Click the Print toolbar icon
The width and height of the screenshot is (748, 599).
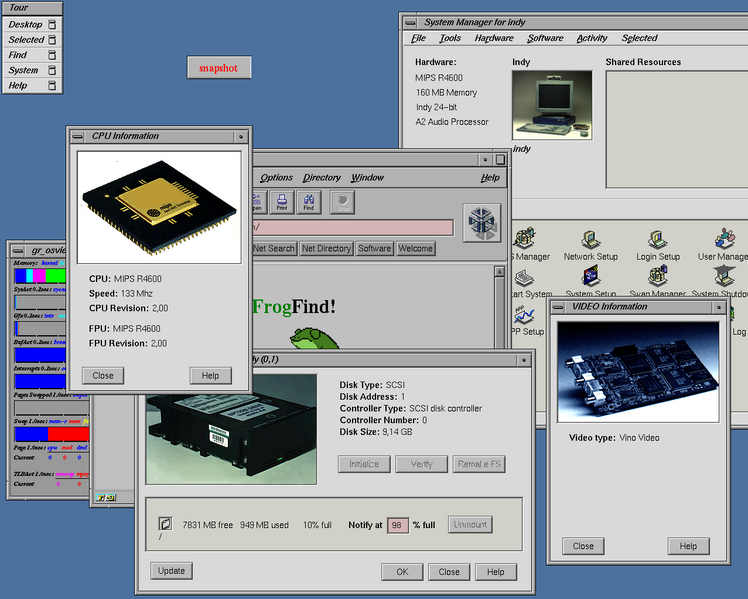pos(283,201)
